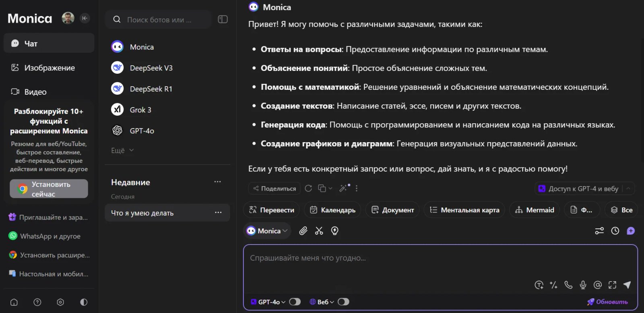Click the slash sparkle commands icon
Viewport: 644px width, 313px height.
[554, 285]
